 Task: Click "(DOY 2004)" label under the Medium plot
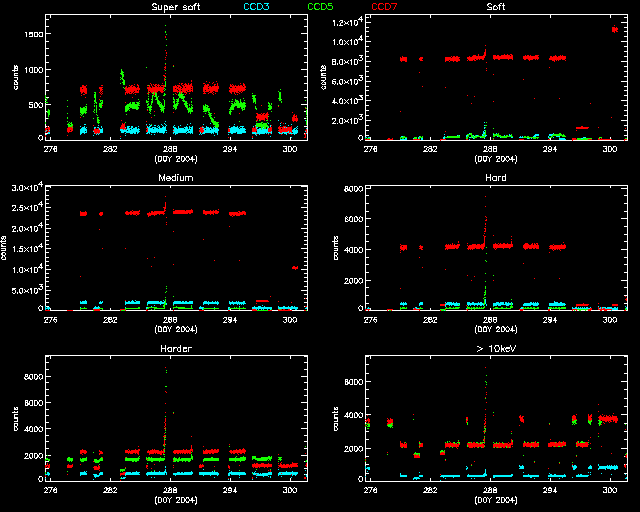coord(174,329)
